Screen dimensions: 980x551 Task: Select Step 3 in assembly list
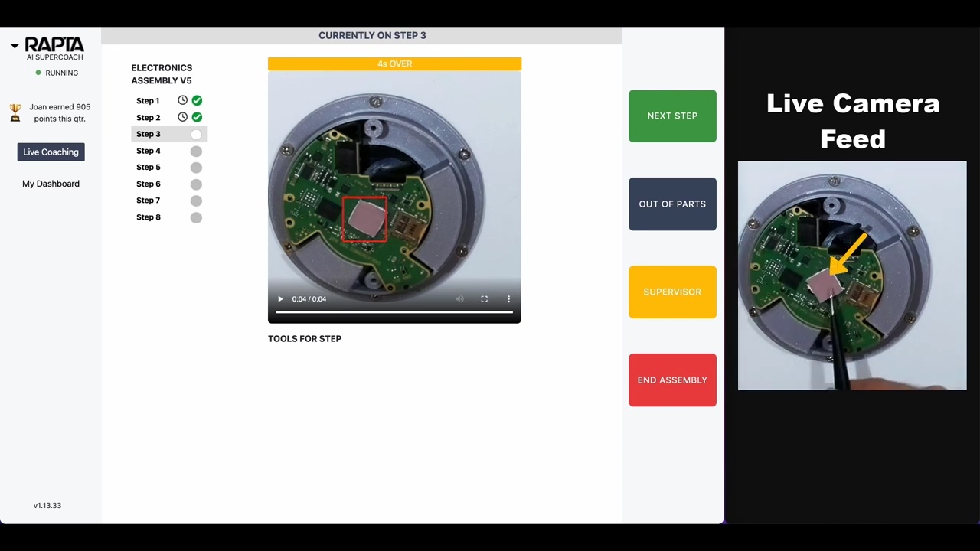(168, 134)
